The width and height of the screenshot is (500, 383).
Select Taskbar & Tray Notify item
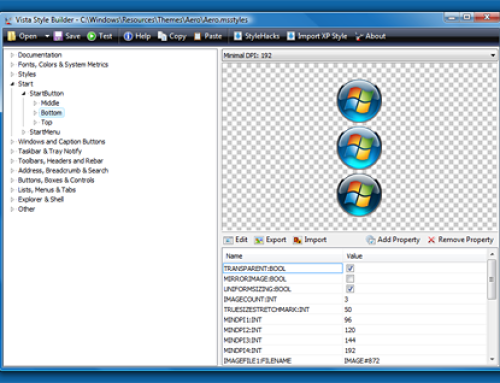(50, 151)
